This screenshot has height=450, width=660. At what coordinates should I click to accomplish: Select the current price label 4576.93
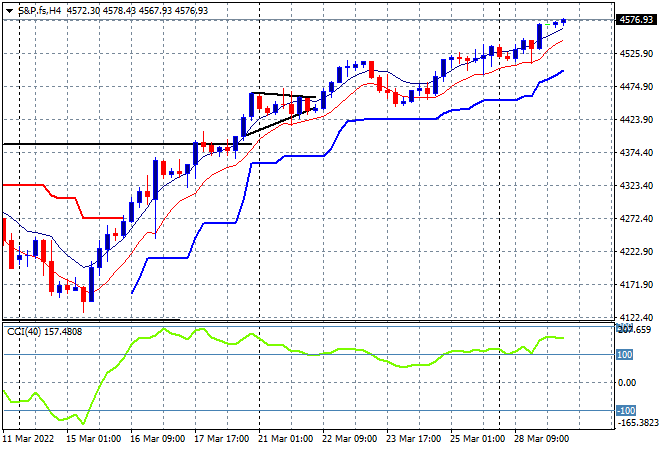click(636, 20)
